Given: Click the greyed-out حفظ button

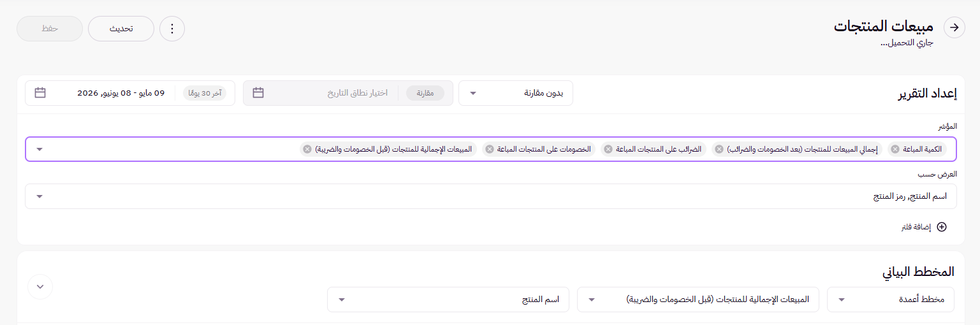Looking at the screenshot, I should [x=50, y=29].
